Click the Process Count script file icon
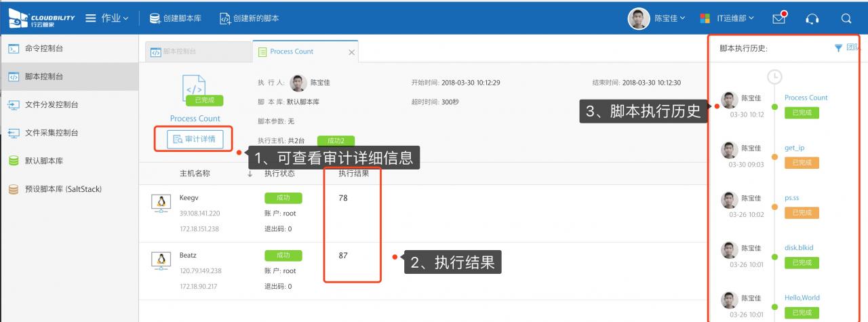 (195, 87)
